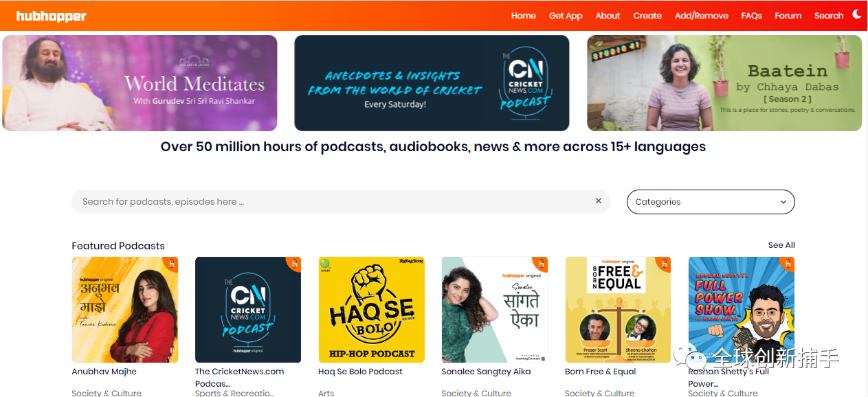Click See All featured podcasts
The height and width of the screenshot is (397, 868).
(x=781, y=245)
